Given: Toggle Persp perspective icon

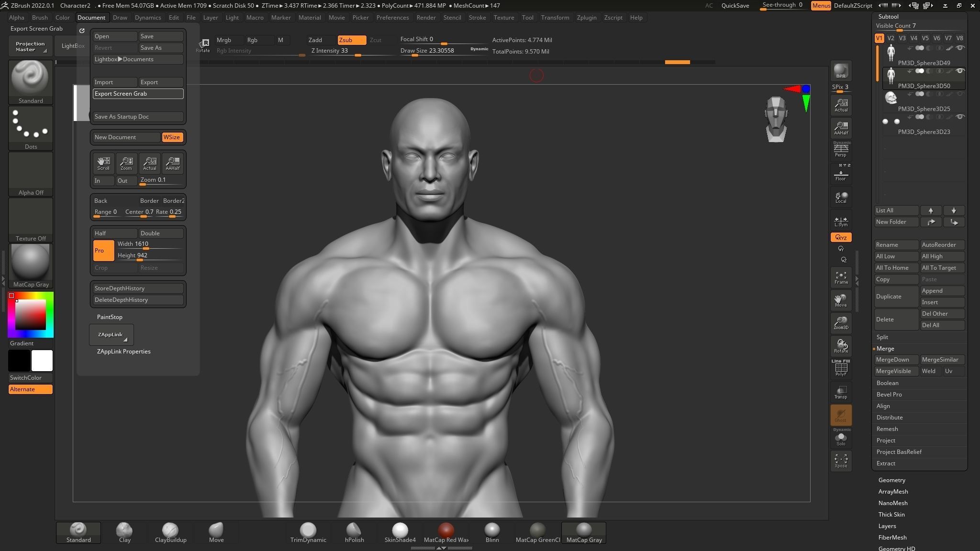Looking at the screenshot, I should [841, 150].
